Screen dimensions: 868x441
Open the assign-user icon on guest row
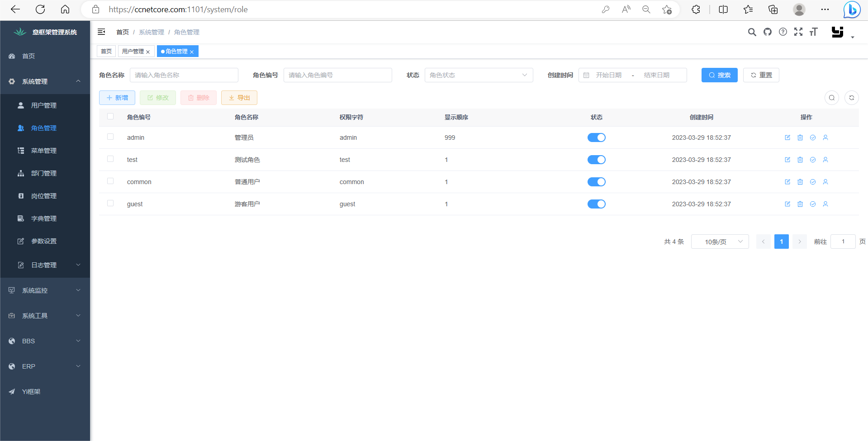pyautogui.click(x=825, y=204)
